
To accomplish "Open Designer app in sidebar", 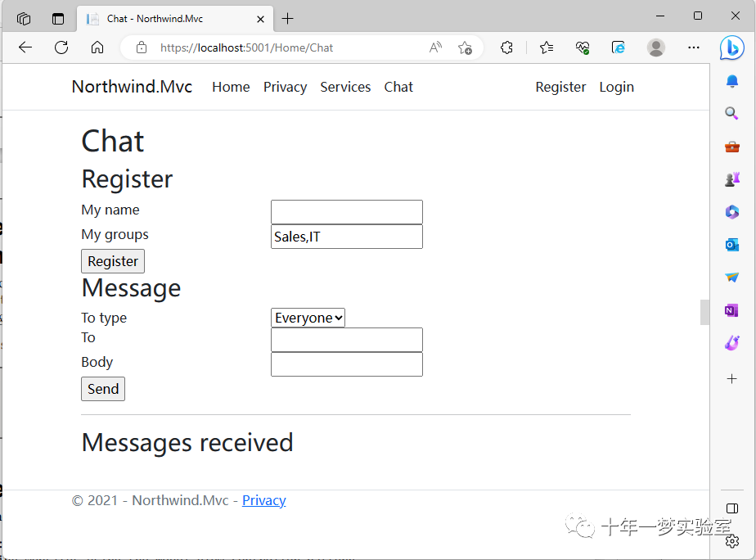I will (732, 343).
